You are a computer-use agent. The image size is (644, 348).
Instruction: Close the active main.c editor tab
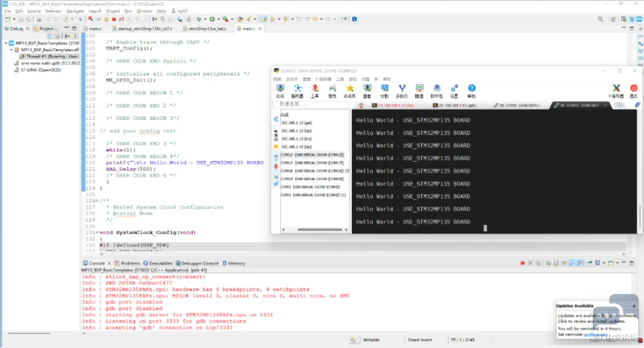tap(260, 29)
